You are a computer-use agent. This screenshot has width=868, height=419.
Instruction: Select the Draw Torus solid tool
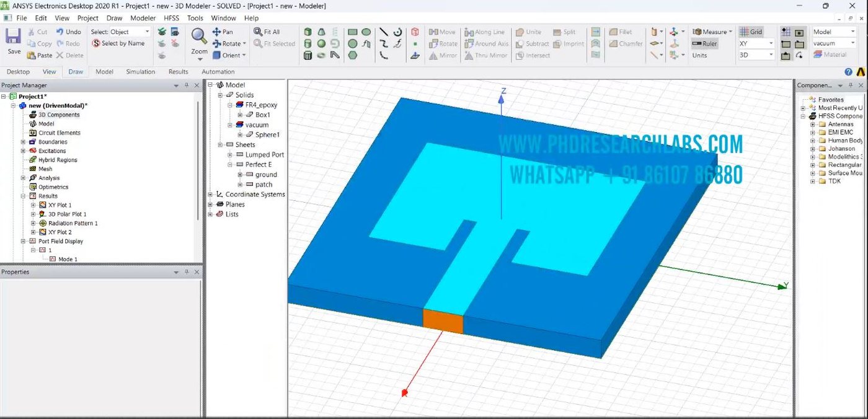coord(321,55)
